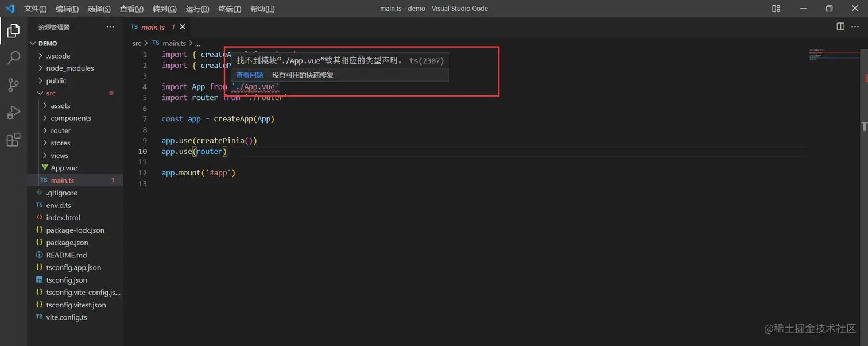
Task: Click the breadcrumb ellipsis segment
Action: click(197, 43)
